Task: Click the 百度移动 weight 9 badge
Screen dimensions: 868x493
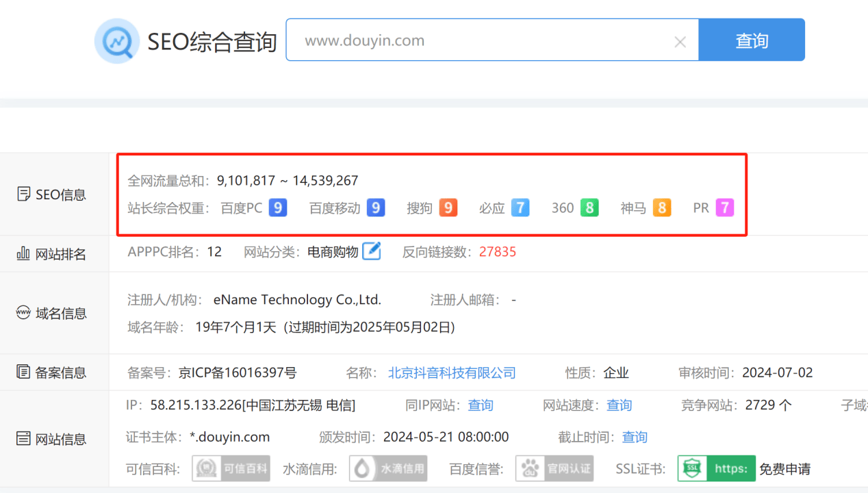Action: 376,207
